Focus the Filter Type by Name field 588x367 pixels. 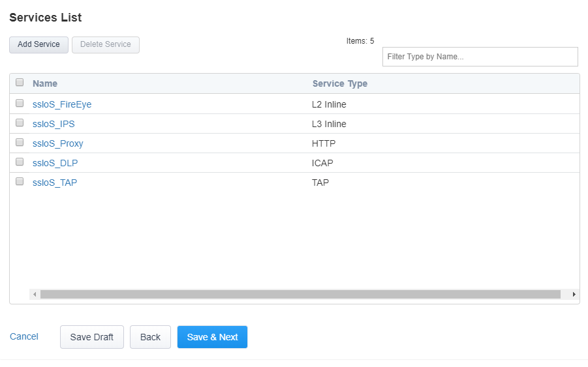coord(480,57)
